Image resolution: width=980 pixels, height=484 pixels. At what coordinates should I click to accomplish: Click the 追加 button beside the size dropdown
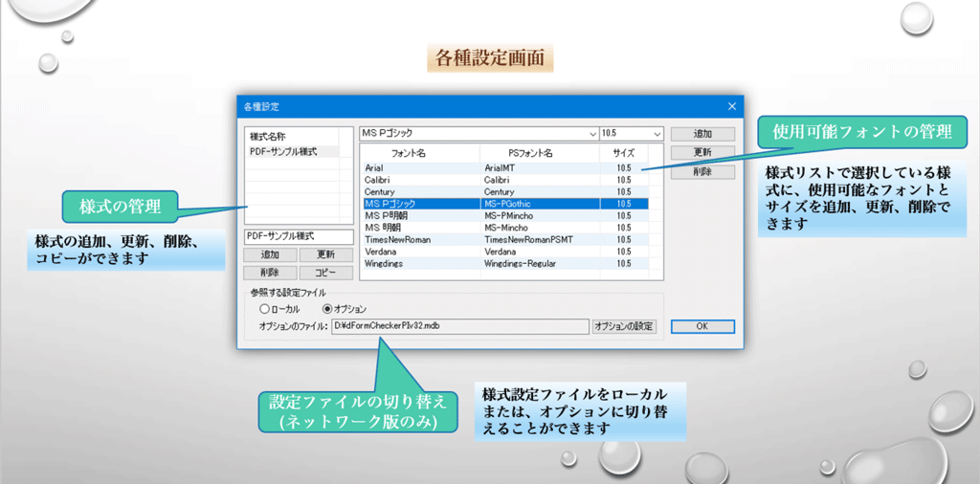coord(702,134)
